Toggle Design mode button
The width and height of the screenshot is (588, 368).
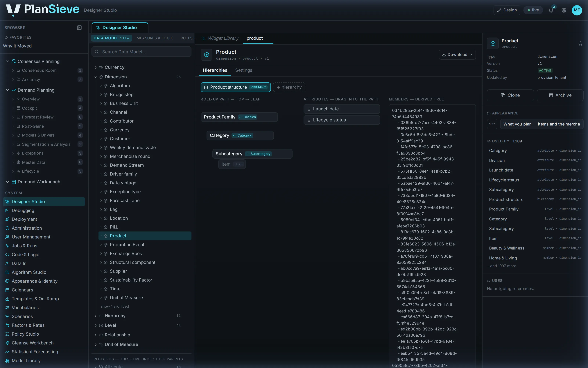coord(507,10)
